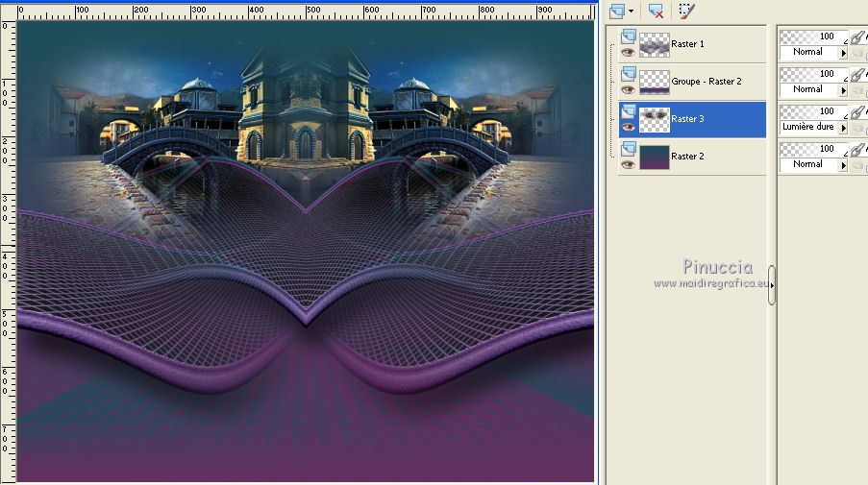
Task: Open the new layer type dropdown arrow
Action: [631, 11]
